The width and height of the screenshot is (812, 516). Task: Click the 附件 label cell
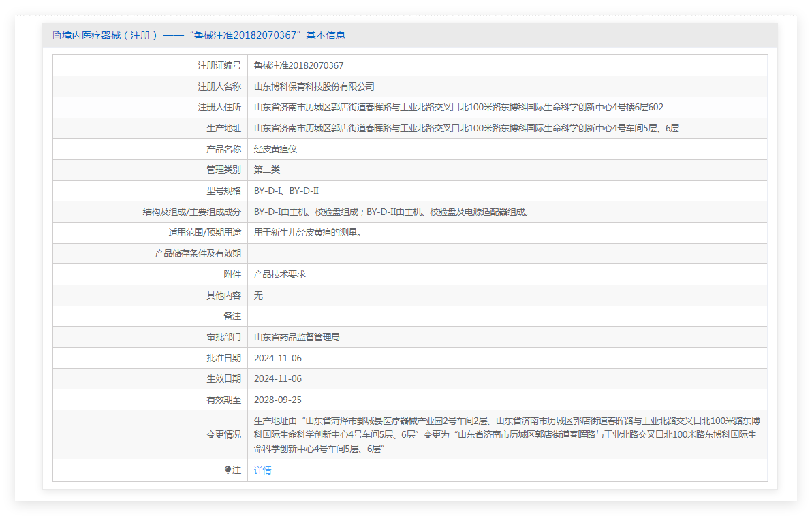150,274
